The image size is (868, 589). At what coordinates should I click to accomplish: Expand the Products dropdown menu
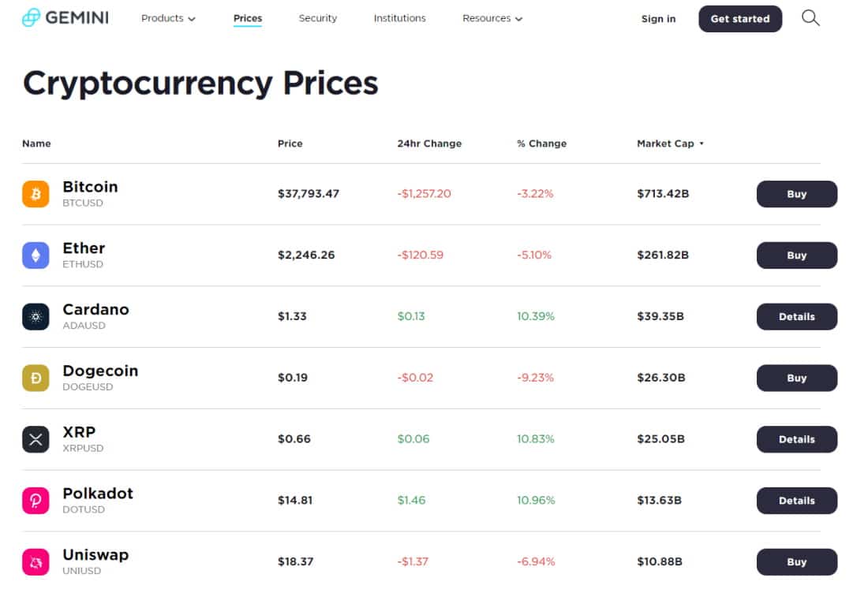tap(168, 18)
